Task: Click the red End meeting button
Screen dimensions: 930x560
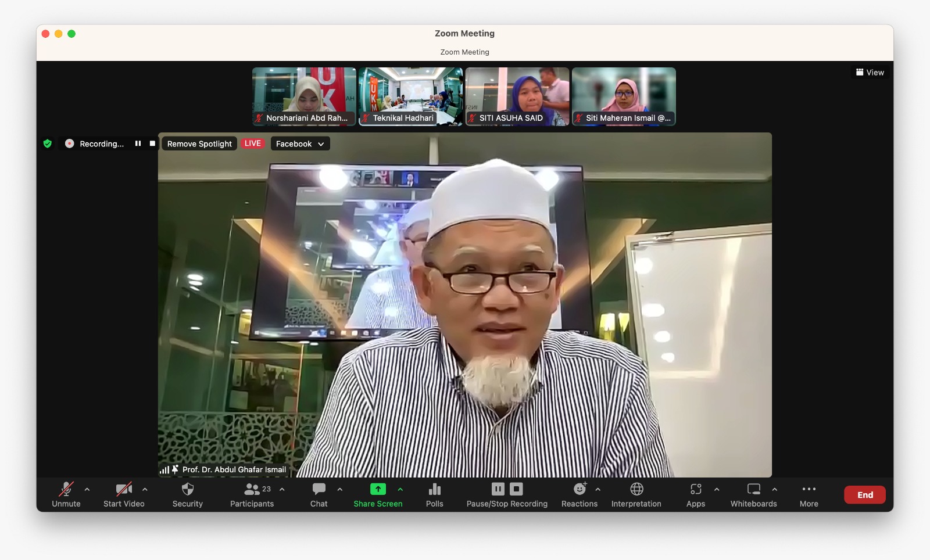Action: click(864, 495)
